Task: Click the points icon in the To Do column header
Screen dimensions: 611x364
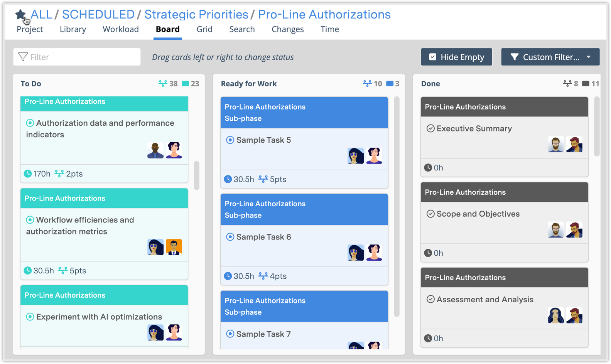Action: click(163, 84)
